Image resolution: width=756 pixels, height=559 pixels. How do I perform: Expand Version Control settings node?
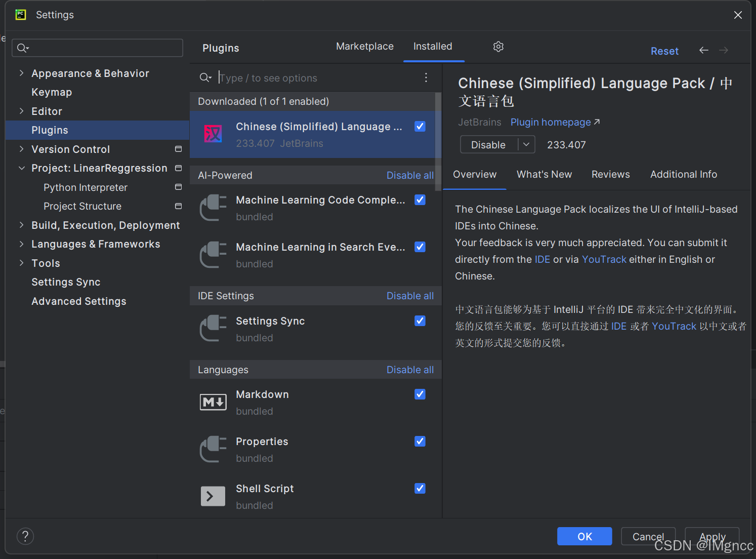click(x=21, y=149)
